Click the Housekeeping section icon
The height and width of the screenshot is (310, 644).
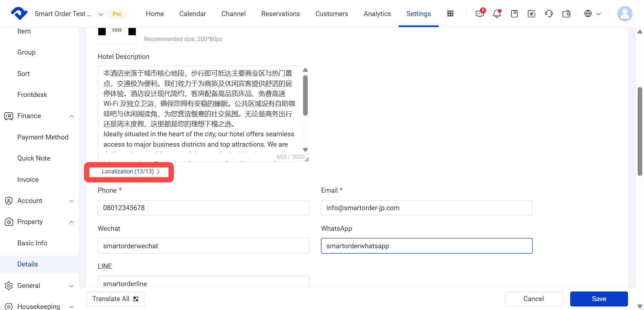coord(9,306)
